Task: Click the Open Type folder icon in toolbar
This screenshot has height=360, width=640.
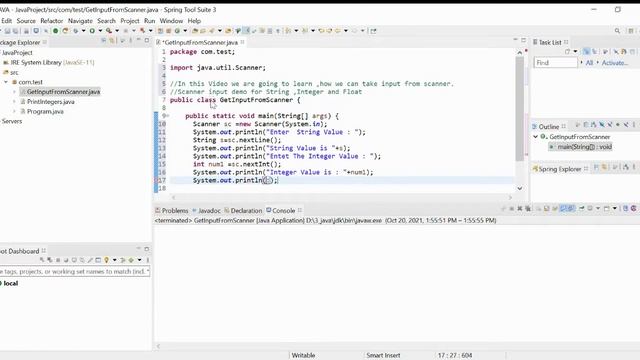Action: tap(195, 31)
